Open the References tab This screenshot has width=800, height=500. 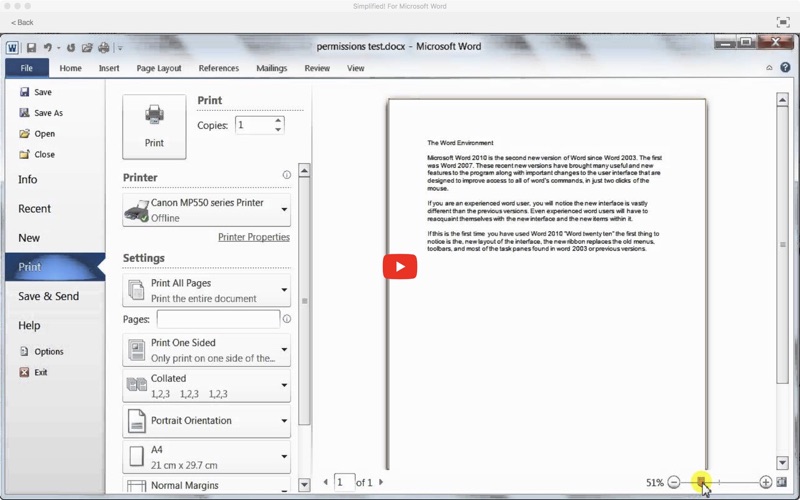coord(218,68)
